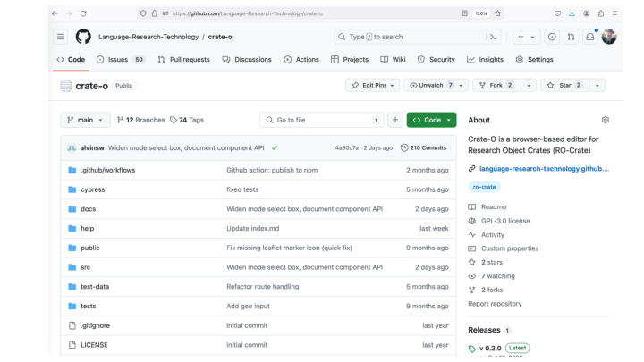644x362 pixels.
Task: Open the Firefox hamburger menu
Action: click(x=614, y=13)
